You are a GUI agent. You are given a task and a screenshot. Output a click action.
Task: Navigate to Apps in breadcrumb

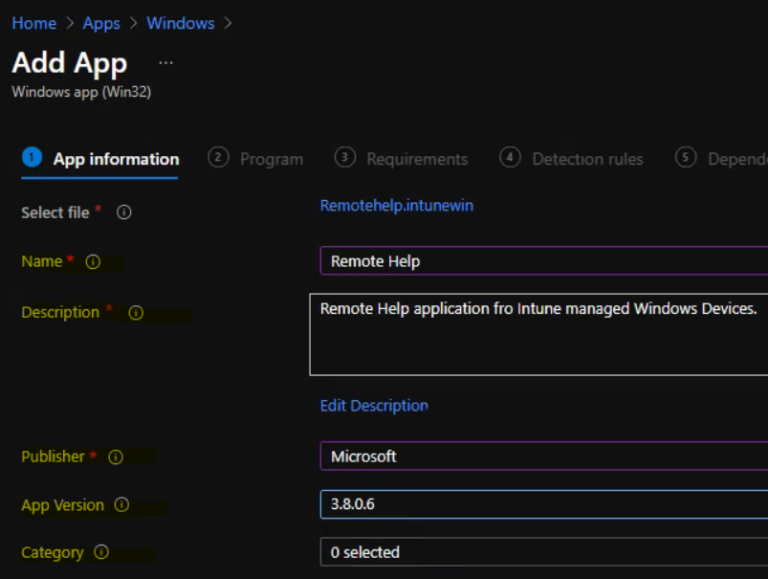101,23
